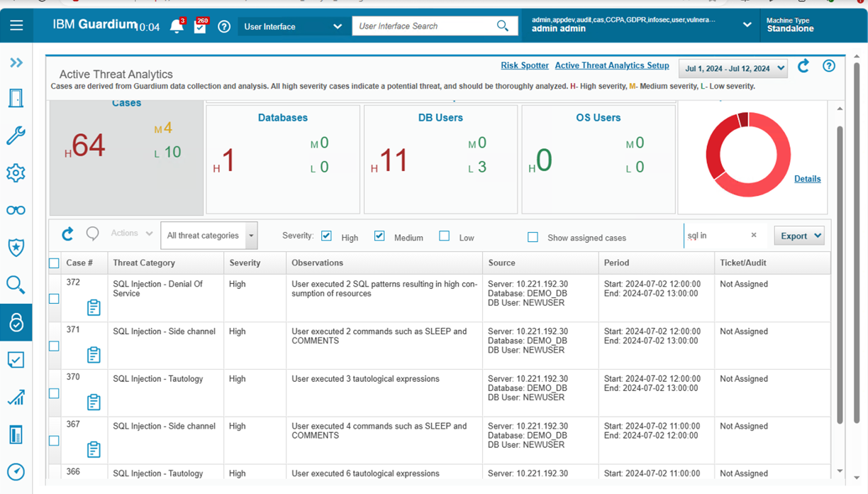868x494 pixels.
Task: Open the Risk Spotter link
Action: [525, 65]
